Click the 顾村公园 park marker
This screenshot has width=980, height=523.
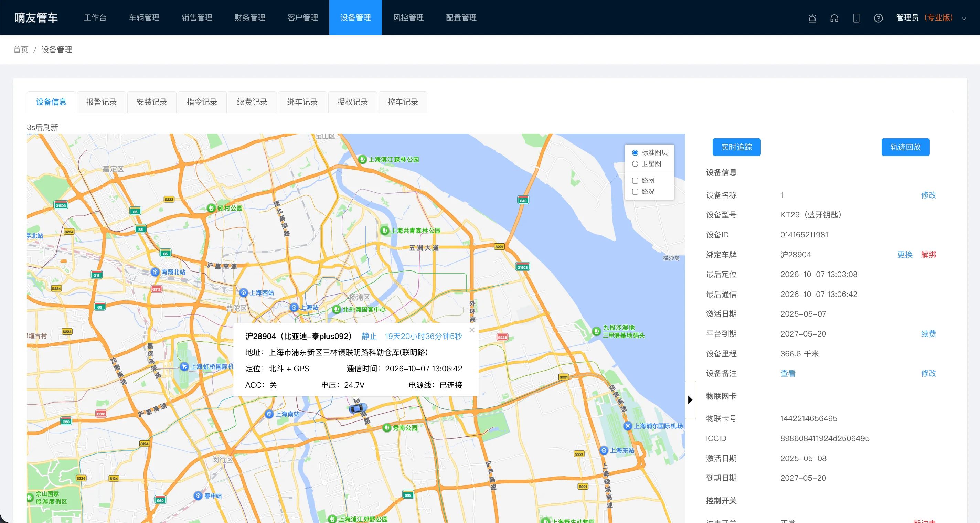(211, 208)
